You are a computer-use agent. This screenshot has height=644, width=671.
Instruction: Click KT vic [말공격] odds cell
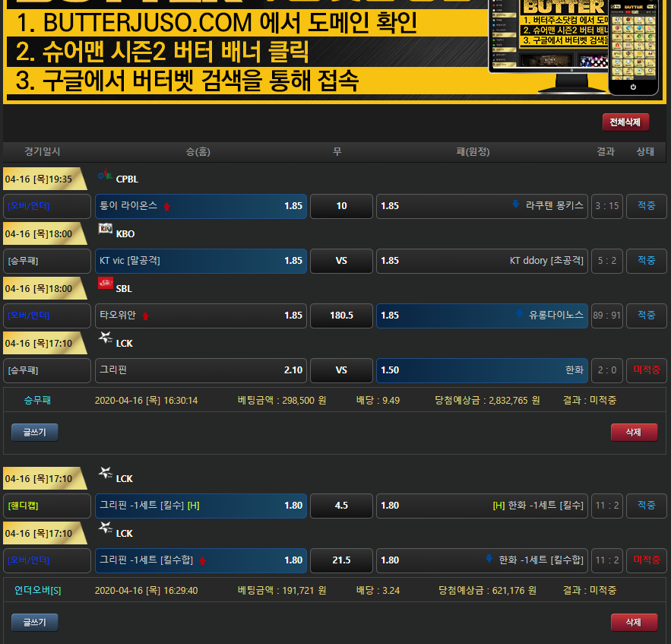click(x=201, y=261)
